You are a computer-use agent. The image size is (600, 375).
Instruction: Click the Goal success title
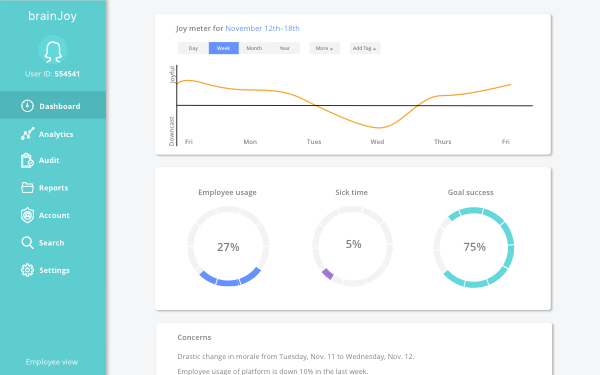[x=470, y=192]
